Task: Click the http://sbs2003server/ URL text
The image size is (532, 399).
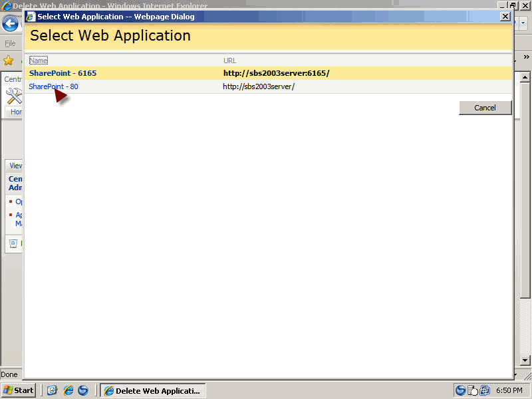Action: 259,87
